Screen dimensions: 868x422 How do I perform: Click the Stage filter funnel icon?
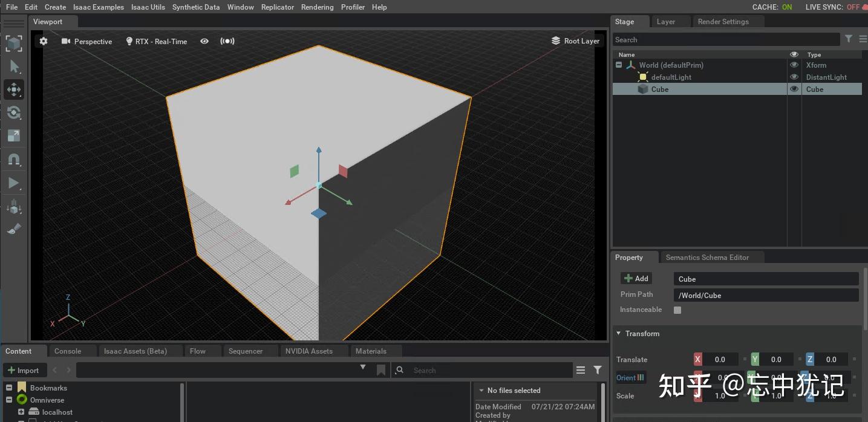click(x=849, y=39)
